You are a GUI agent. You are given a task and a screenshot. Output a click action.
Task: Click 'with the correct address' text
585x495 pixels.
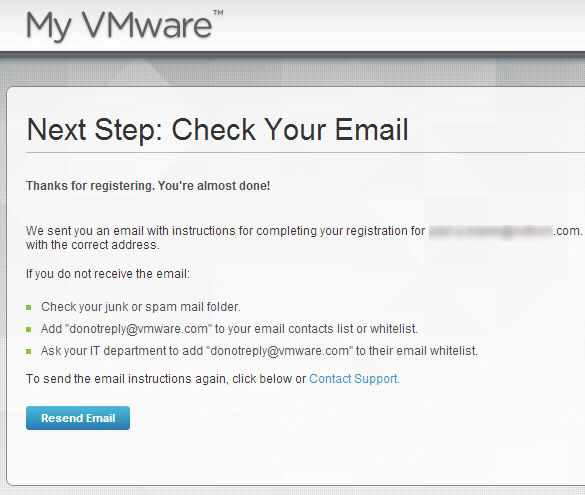tap(93, 245)
